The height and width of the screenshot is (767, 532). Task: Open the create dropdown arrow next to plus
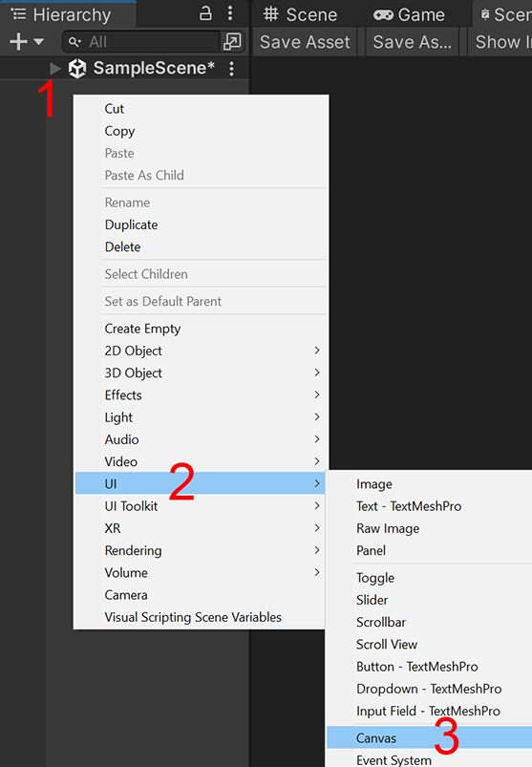click(x=38, y=42)
